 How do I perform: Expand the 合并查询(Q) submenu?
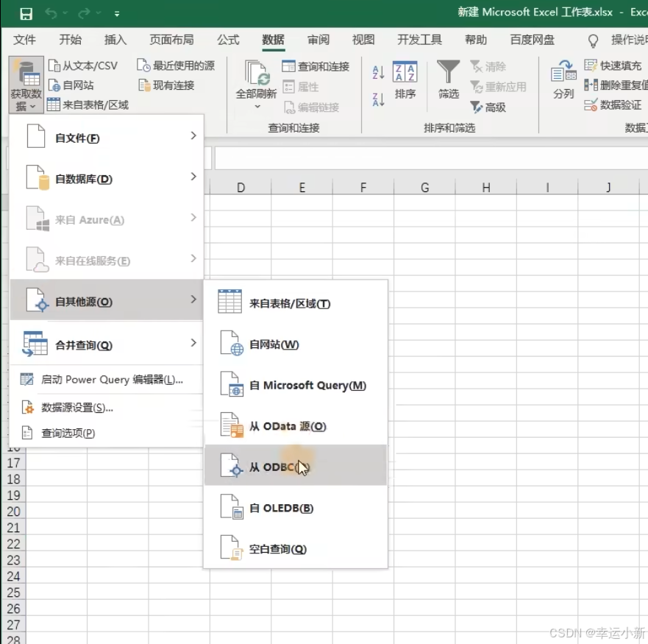pyautogui.click(x=106, y=344)
